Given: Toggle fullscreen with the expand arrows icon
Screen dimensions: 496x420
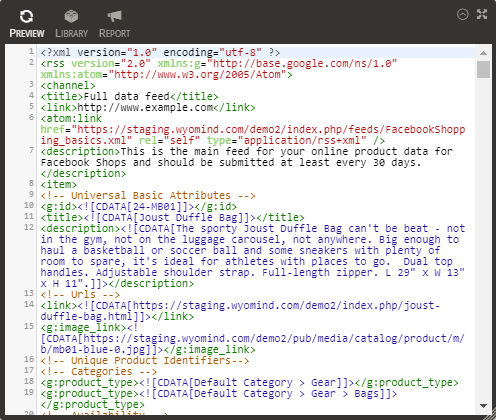Looking at the screenshot, I should [x=482, y=14].
